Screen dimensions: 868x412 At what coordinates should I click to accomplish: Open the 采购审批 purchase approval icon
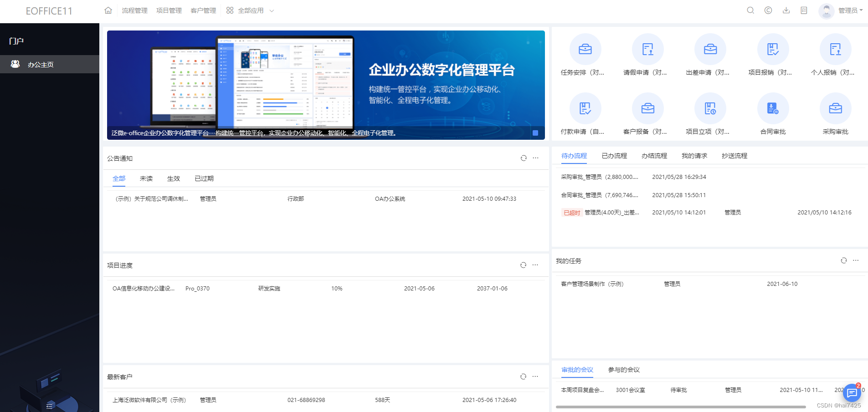[835, 108]
